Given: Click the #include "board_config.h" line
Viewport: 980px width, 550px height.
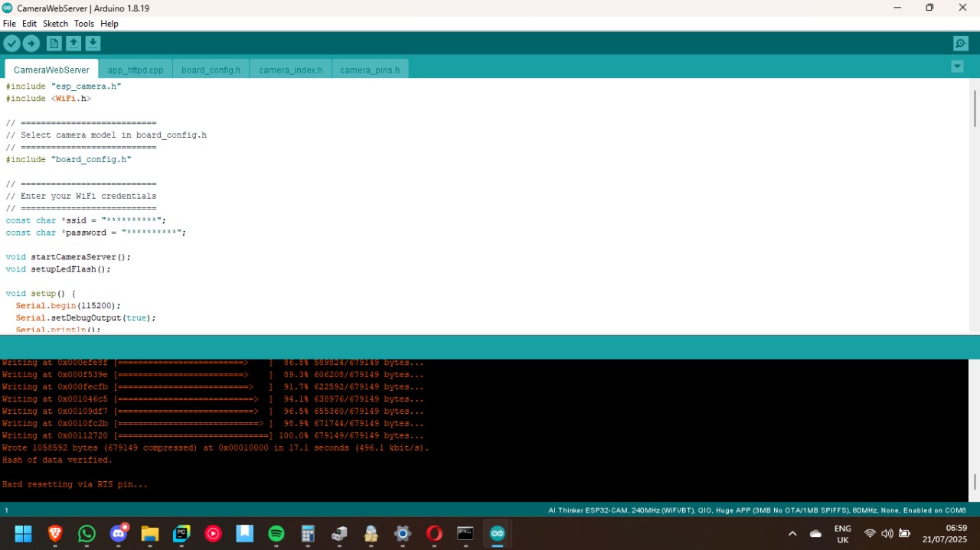Looking at the screenshot, I should click(68, 159).
